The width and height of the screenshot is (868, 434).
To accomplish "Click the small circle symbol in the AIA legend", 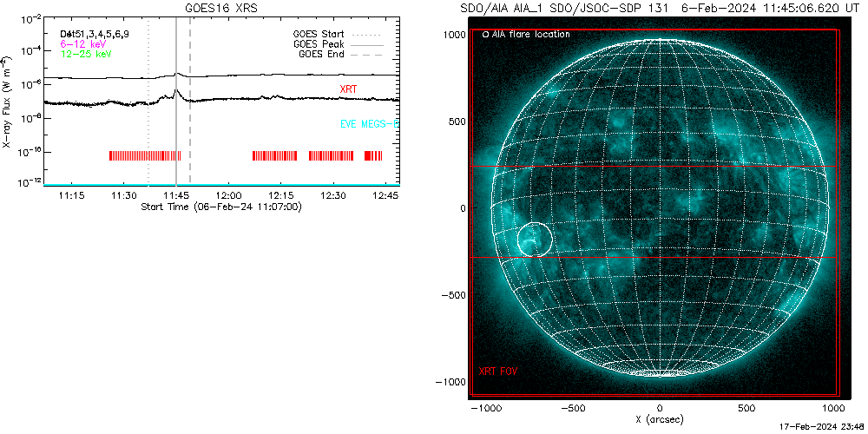I will [x=485, y=35].
